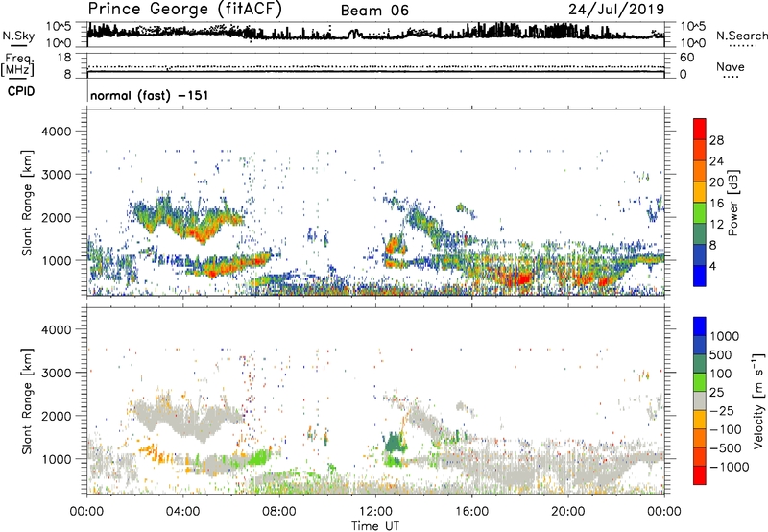This screenshot has width=768, height=532.
Task: Click the 'N.Sky' legend label
Action: (18, 36)
